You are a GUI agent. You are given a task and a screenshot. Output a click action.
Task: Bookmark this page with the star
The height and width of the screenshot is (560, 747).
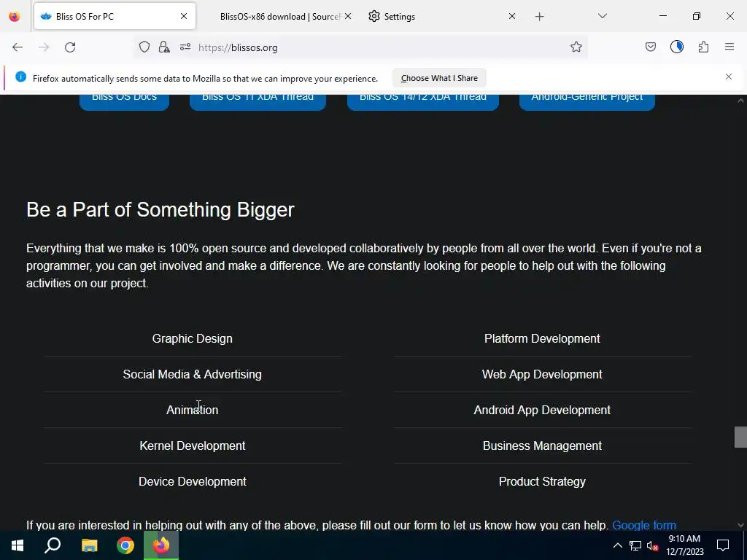coord(576,47)
